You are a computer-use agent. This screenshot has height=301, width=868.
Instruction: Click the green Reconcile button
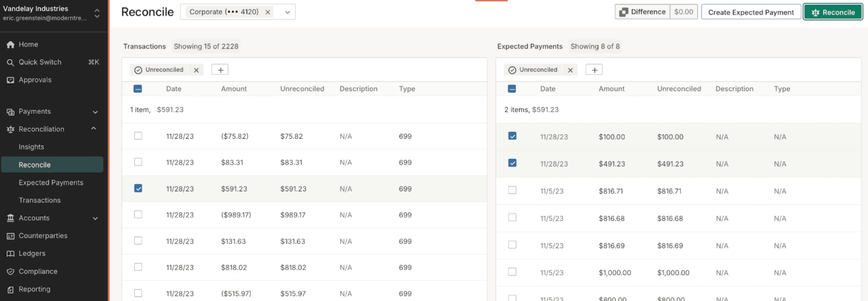click(833, 12)
